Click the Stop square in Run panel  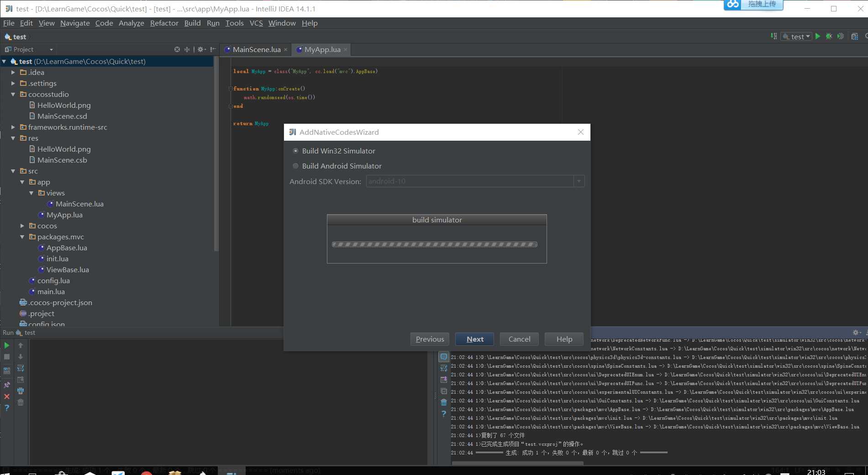tap(7, 357)
